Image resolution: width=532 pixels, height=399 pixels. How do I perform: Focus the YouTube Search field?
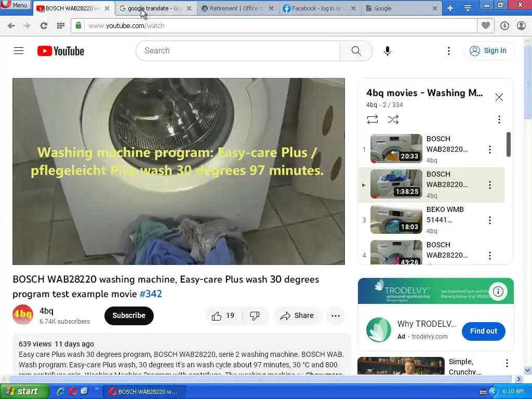(x=238, y=51)
